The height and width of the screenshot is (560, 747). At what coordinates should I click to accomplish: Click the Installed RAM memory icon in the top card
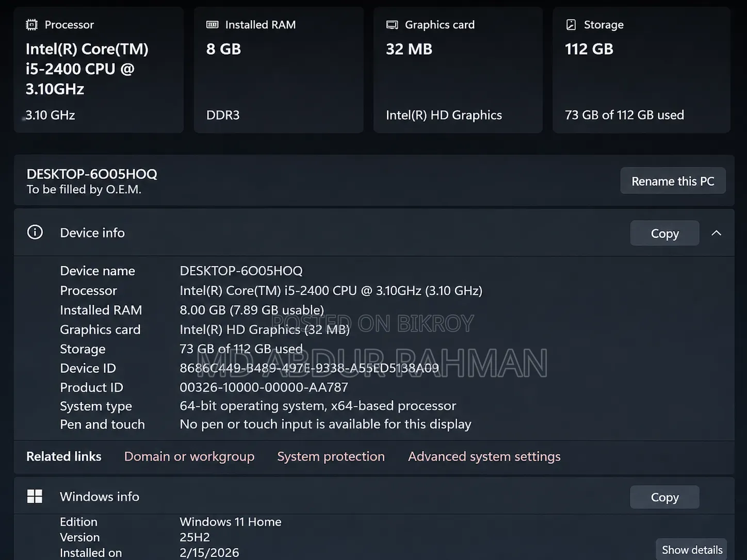coord(212,25)
